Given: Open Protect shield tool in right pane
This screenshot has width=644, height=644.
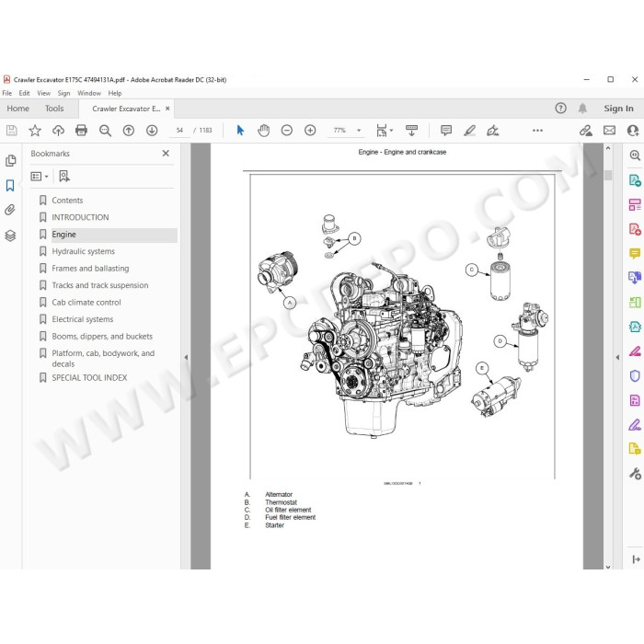Looking at the screenshot, I should 635,375.
